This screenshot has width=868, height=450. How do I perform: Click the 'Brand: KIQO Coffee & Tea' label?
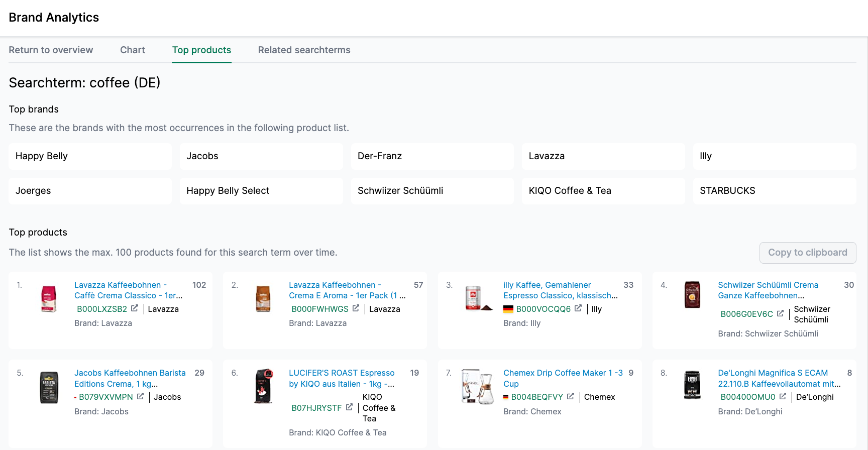tap(338, 432)
